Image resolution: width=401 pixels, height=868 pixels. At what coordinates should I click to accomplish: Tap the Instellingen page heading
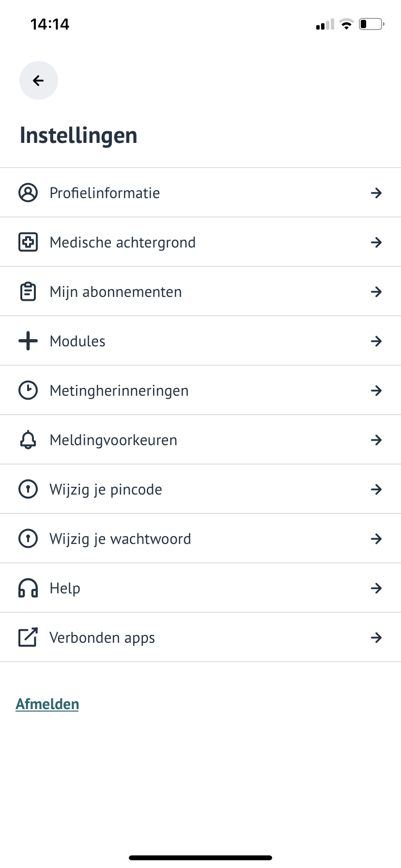78,135
